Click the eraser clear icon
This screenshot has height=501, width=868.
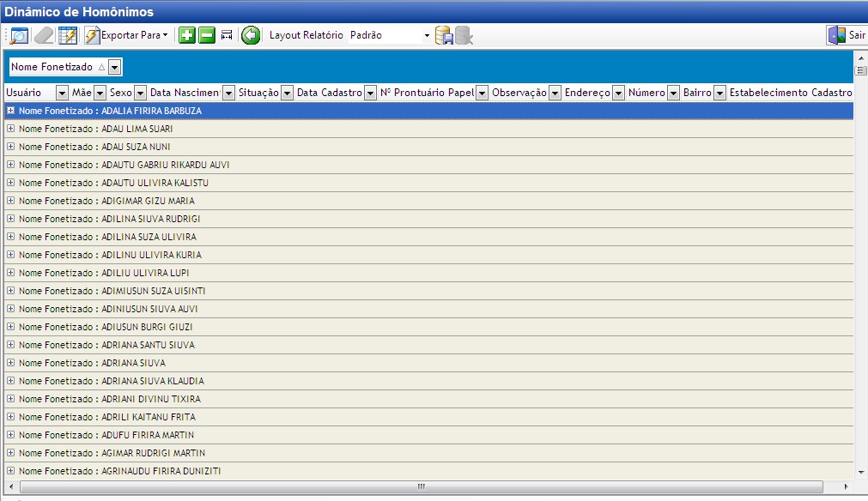pos(44,35)
